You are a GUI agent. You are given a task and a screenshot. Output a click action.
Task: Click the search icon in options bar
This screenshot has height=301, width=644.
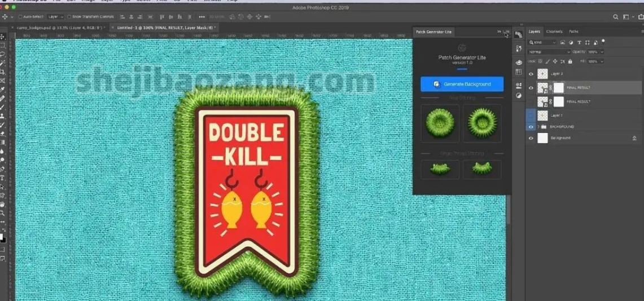click(616, 17)
